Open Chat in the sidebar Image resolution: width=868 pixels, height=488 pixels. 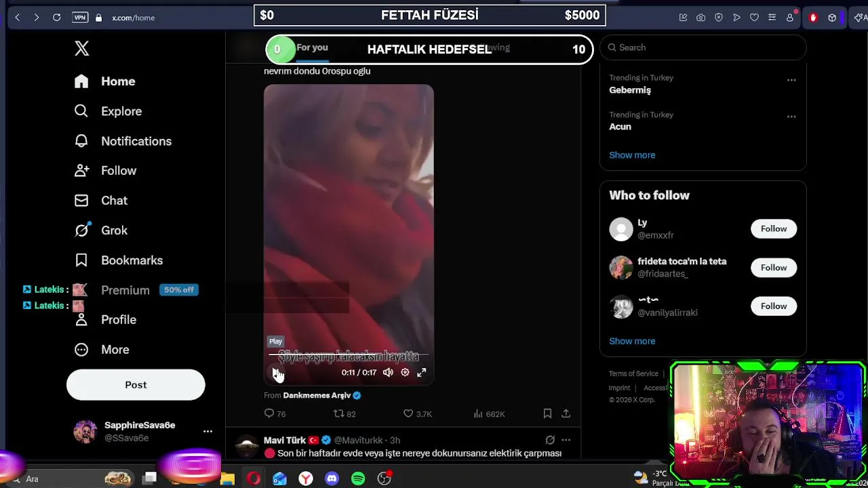pyautogui.click(x=101, y=201)
